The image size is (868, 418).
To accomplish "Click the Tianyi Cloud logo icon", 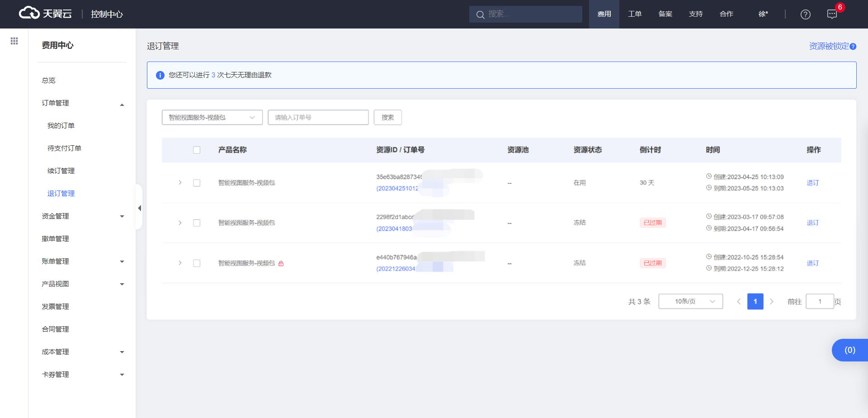I will 29,13.
